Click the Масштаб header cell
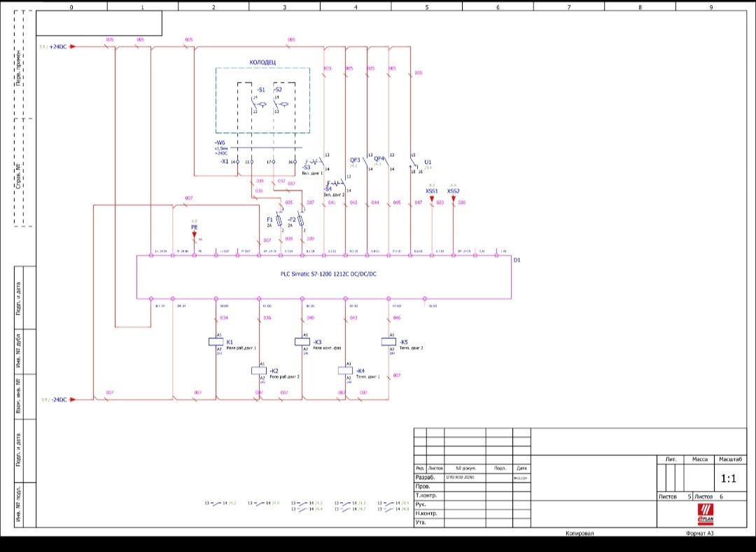 click(730, 460)
